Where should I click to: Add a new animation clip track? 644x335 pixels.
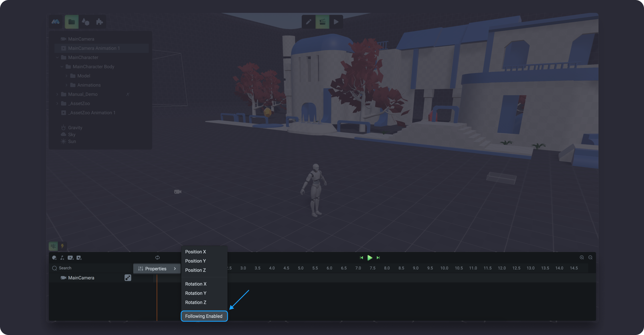click(79, 258)
